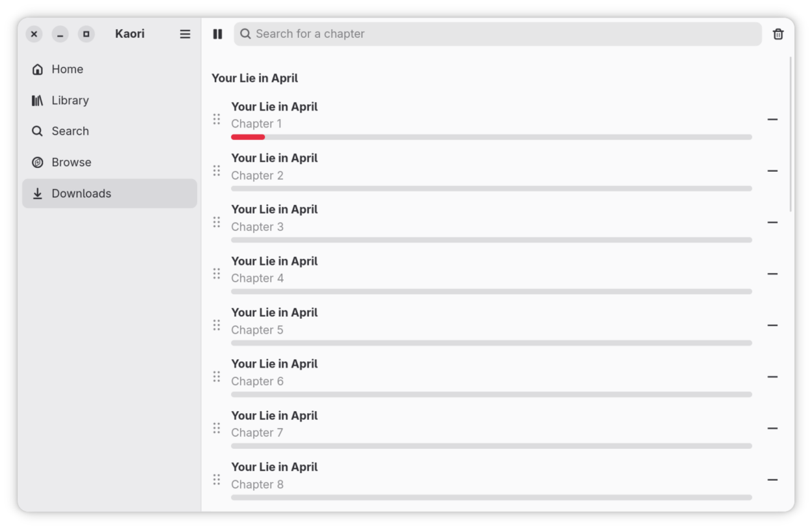
Task: Click the Downloads arrow icon
Action: coord(38,193)
